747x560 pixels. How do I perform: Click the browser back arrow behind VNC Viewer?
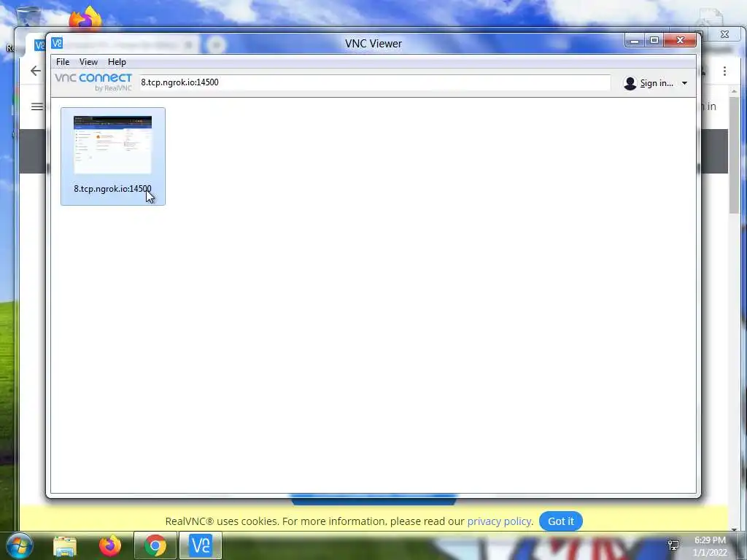36,71
